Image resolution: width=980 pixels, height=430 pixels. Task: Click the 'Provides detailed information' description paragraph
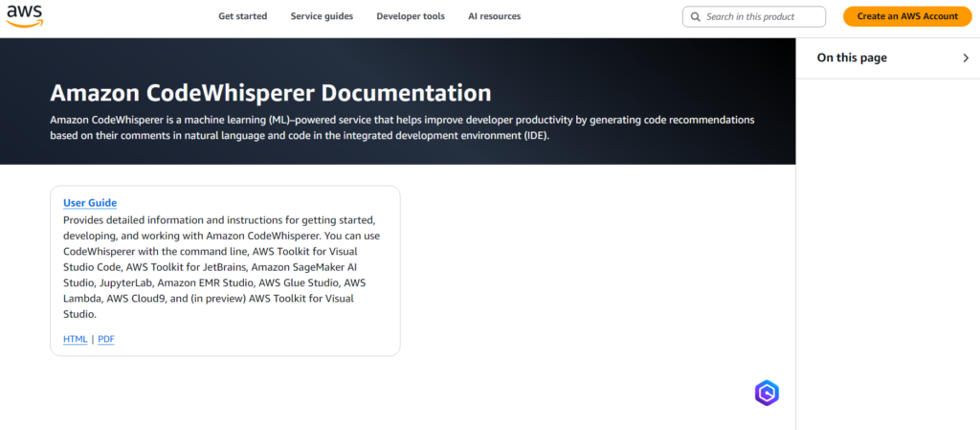[222, 267]
